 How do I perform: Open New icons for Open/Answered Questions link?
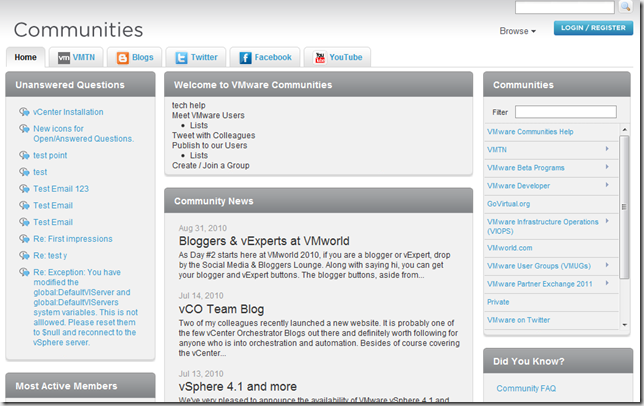[83, 133]
